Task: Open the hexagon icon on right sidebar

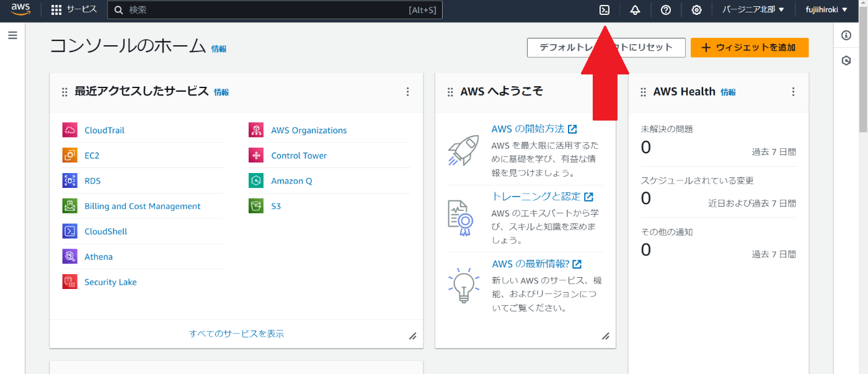Action: click(x=846, y=61)
